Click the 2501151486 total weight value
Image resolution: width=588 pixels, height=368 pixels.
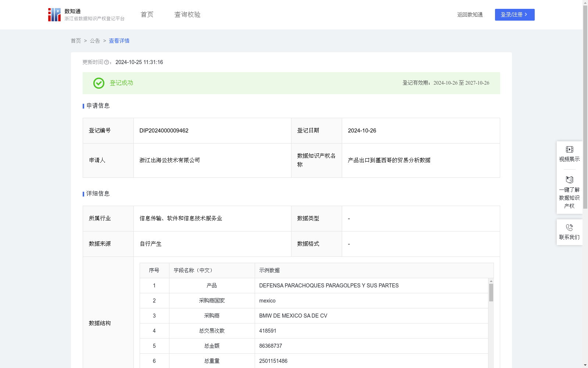(x=273, y=361)
